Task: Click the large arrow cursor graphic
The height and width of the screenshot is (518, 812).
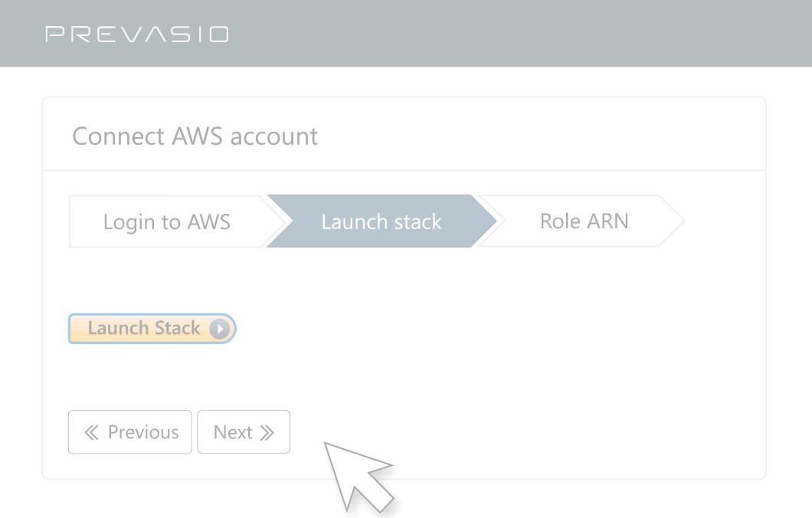Action: coord(354,473)
